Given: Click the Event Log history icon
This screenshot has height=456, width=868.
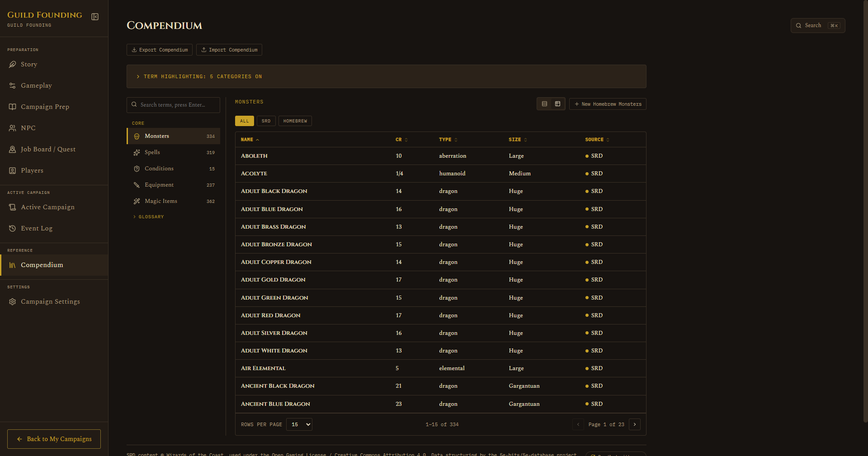Looking at the screenshot, I should pos(13,228).
